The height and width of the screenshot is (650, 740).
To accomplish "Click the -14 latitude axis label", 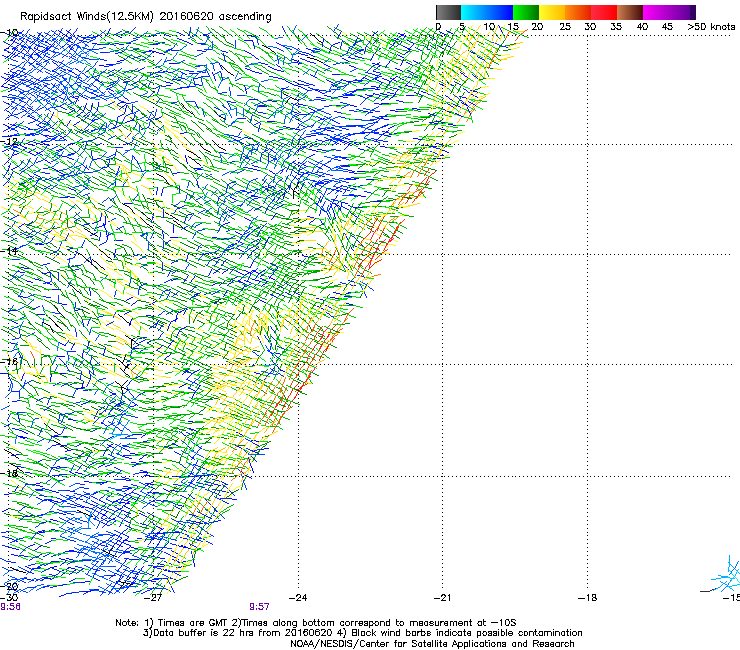I will tap(9, 251).
